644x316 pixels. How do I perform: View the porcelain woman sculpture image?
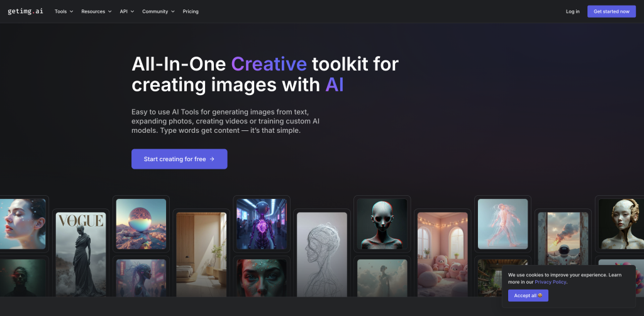(x=621, y=224)
